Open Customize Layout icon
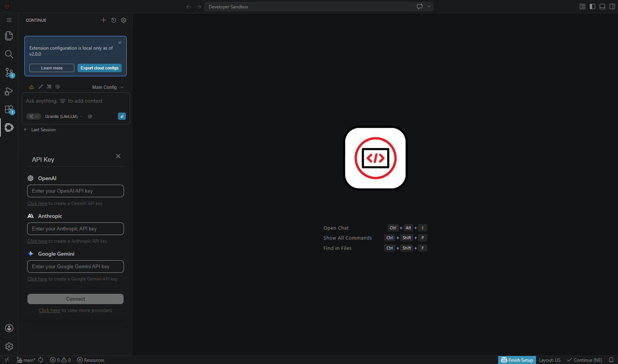Viewport: 618px width, 364px height. (x=583, y=6)
